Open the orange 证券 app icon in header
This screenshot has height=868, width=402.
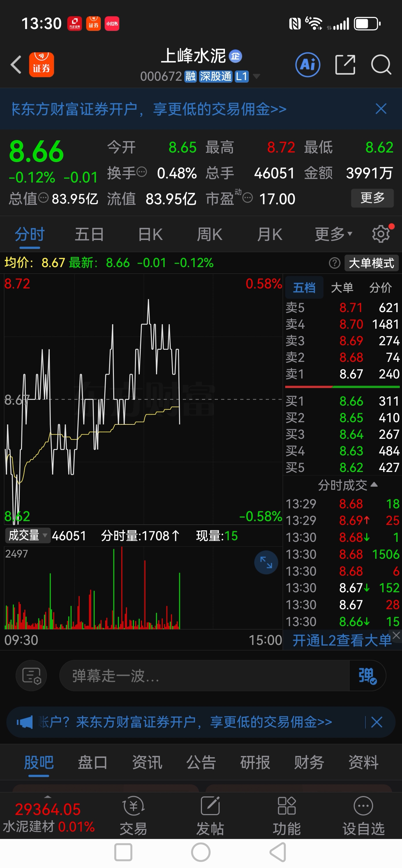(x=41, y=65)
